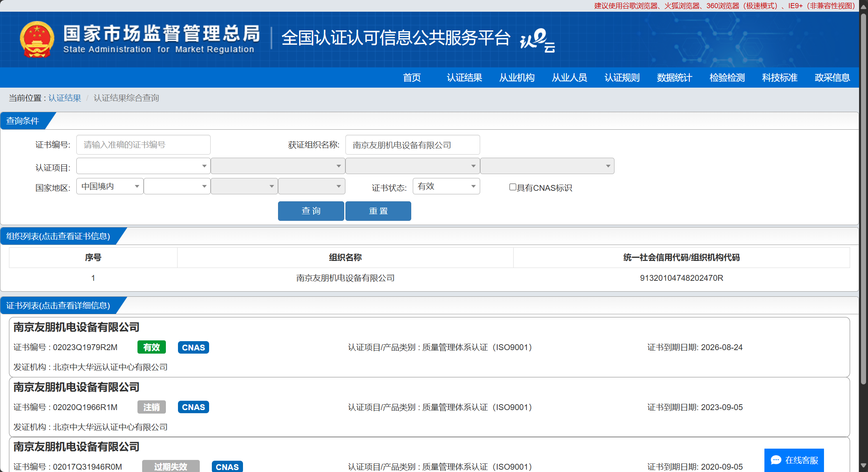Click the green 有效 status badge

[151, 347]
